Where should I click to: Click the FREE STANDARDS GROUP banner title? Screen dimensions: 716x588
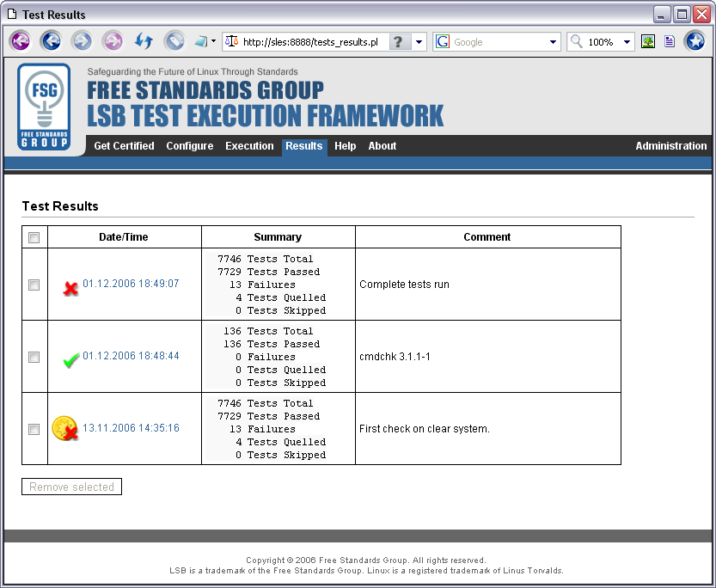[205, 90]
